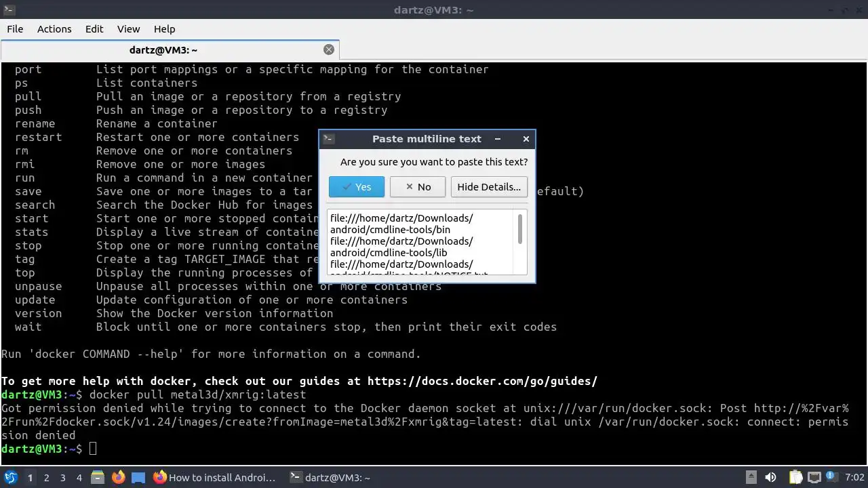868x488 pixels.
Task: Launch Firefox from the taskbar quick launch
Action: (x=118, y=477)
